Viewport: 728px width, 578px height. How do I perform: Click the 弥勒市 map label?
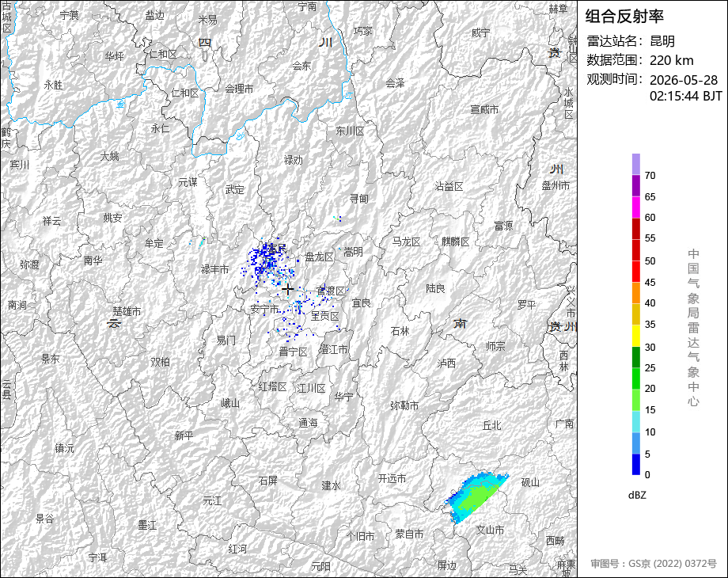(x=404, y=405)
